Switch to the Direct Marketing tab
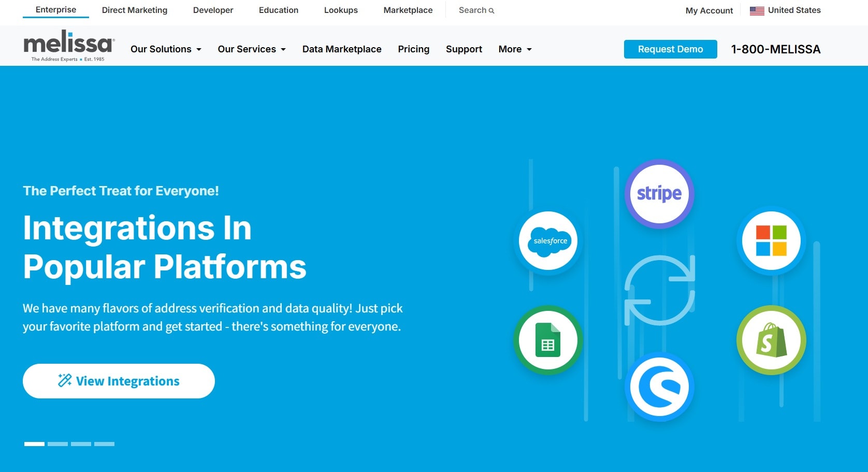Viewport: 868px width, 472px height. click(x=135, y=10)
